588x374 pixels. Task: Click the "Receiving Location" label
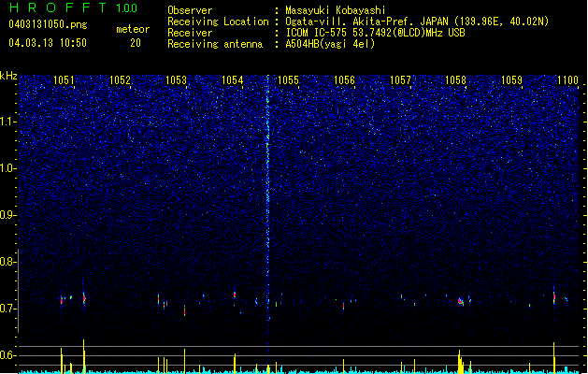pyautogui.click(x=218, y=22)
